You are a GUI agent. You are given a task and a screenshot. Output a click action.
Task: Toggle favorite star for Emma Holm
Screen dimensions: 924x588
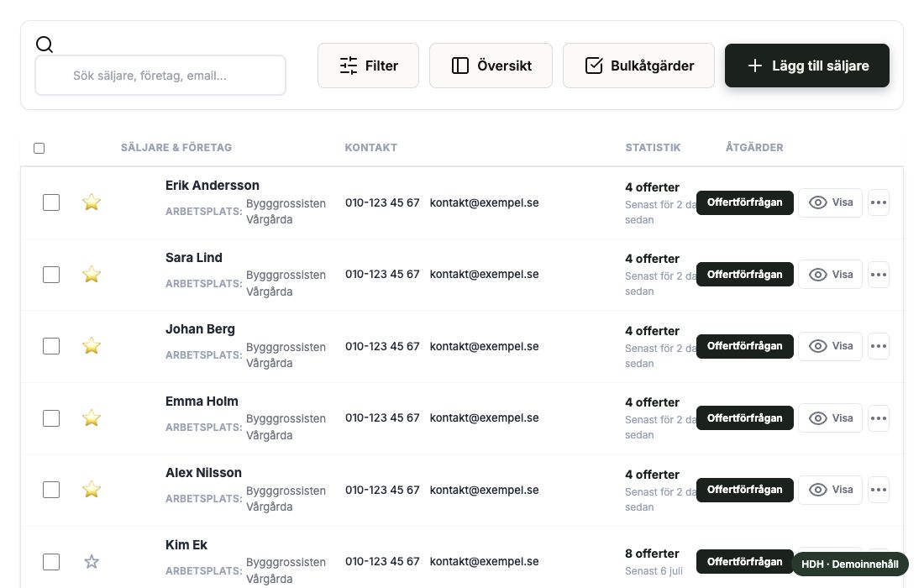click(92, 417)
